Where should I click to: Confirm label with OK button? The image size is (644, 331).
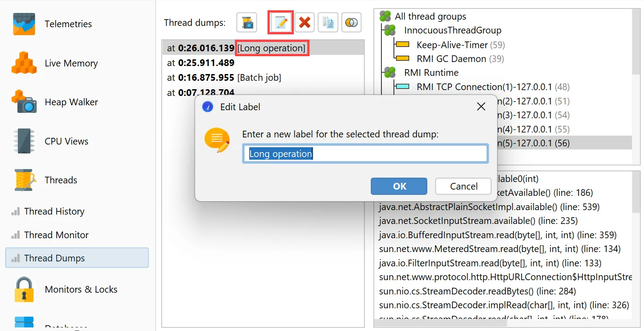399,186
